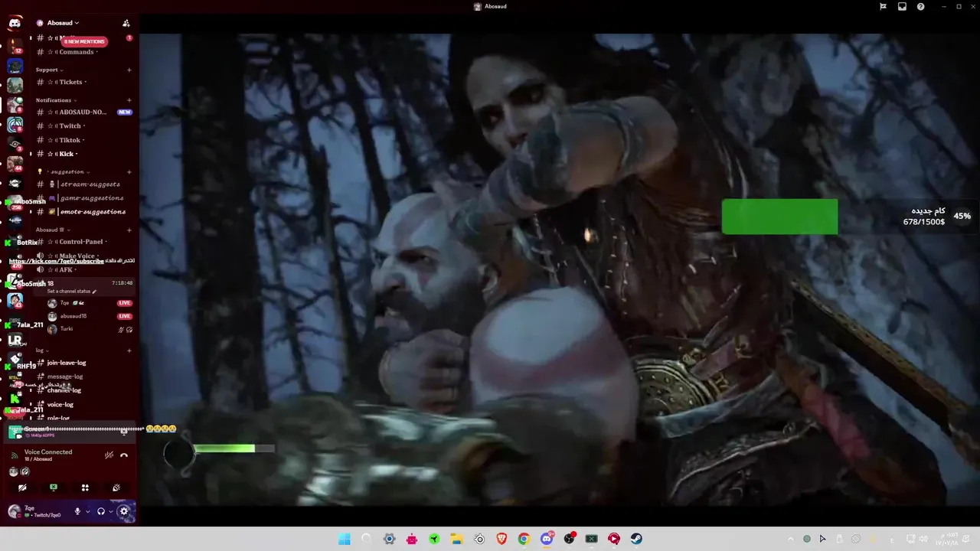Open user settings gear icon

click(x=124, y=511)
